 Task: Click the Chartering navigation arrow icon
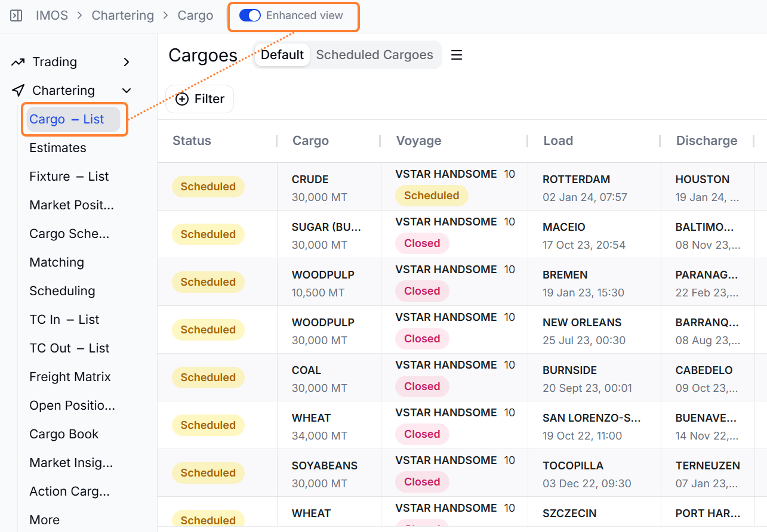pyautogui.click(x=19, y=91)
